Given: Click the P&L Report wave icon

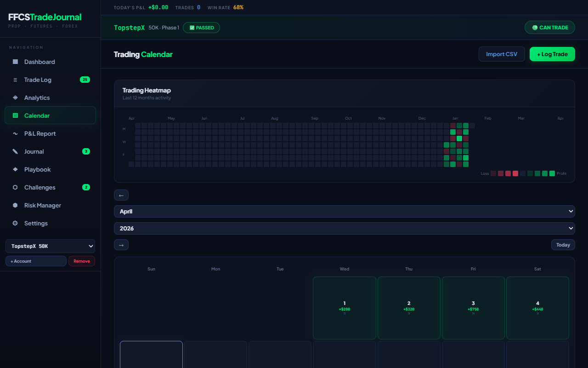Looking at the screenshot, I should pos(15,133).
